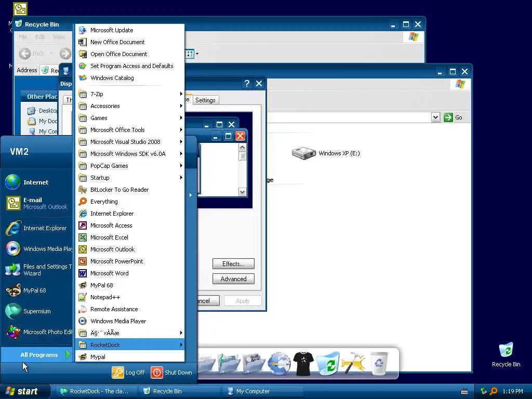
Task: Click the grey trash can in RocketDock
Action: 379,364
